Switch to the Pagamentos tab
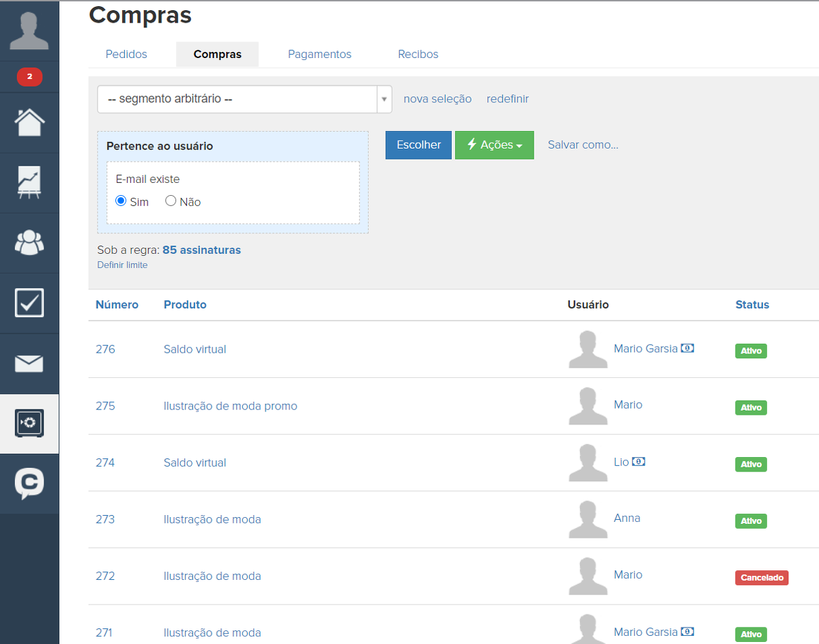819x644 pixels. [x=319, y=55]
